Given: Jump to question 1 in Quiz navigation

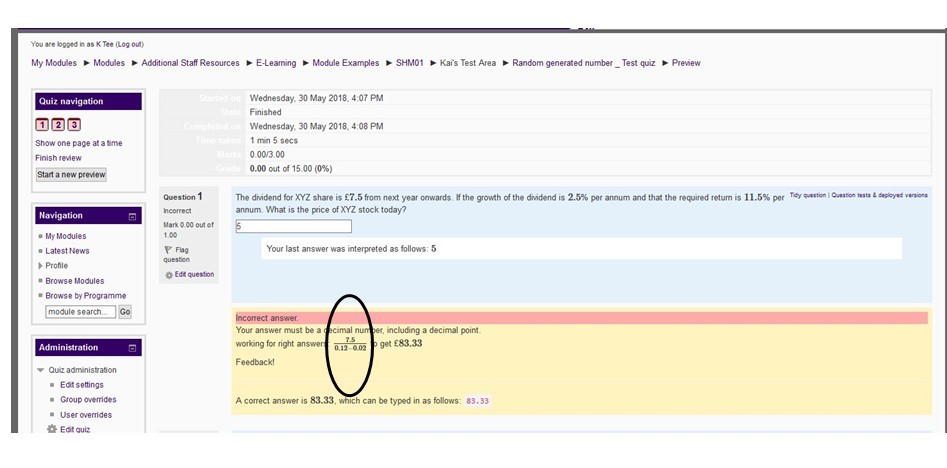Looking at the screenshot, I should pyautogui.click(x=42, y=125).
